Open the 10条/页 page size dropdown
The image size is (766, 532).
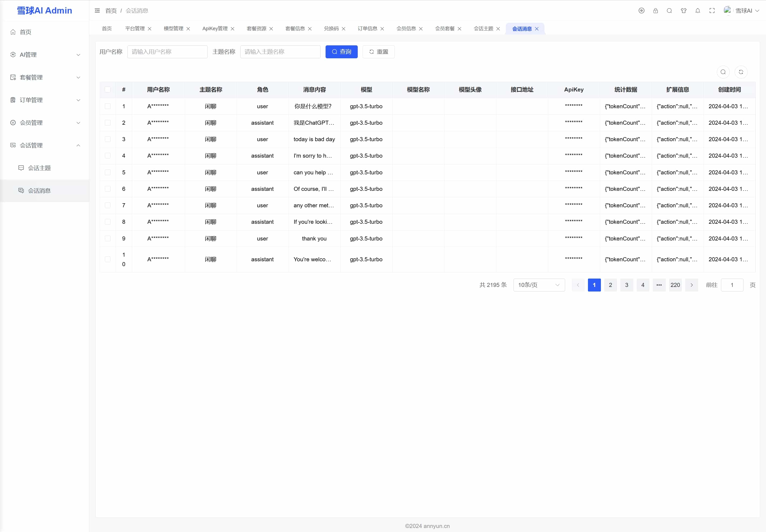pyautogui.click(x=539, y=285)
